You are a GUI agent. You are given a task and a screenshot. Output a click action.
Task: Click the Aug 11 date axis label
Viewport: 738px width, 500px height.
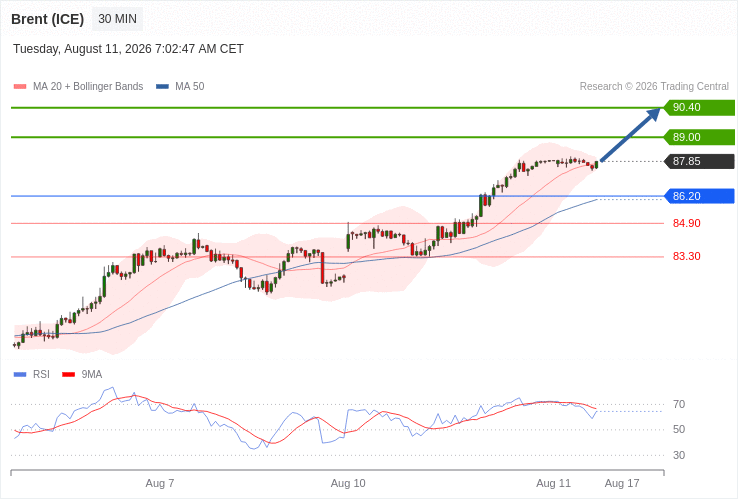[554, 484]
